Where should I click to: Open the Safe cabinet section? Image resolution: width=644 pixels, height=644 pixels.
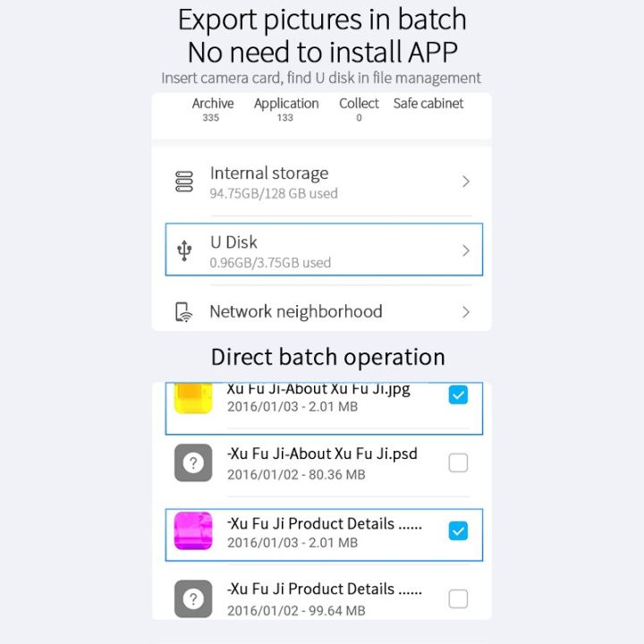[428, 104]
